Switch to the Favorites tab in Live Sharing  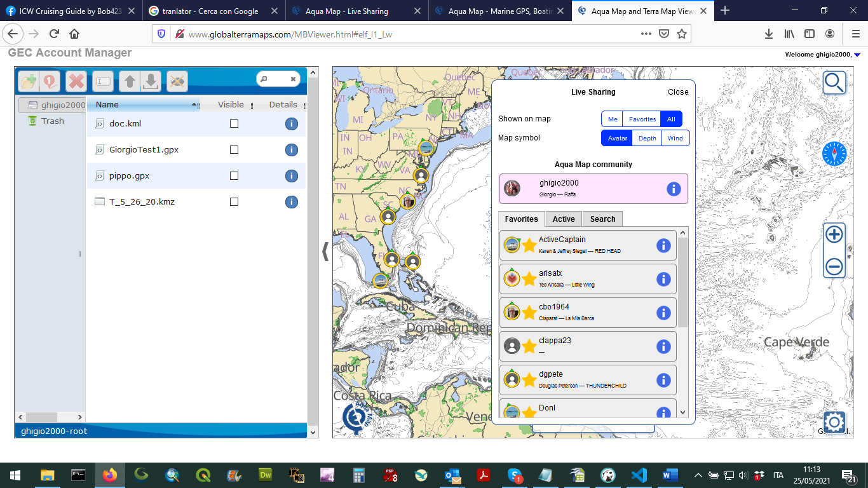521,219
